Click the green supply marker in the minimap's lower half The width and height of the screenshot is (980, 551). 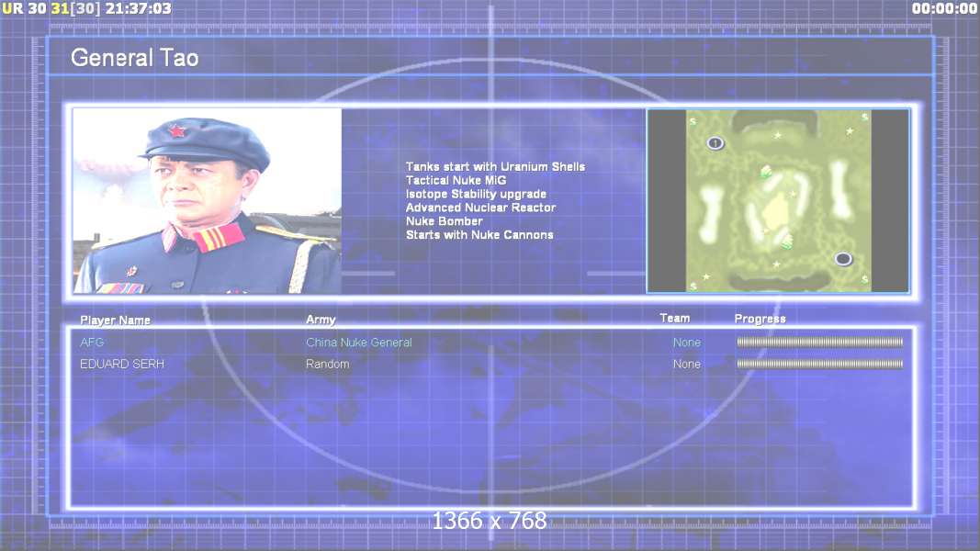[787, 241]
